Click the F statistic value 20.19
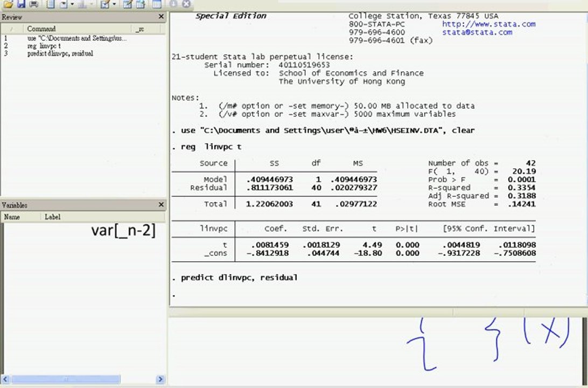Image resolution: width=588 pixels, height=388 pixels. click(524, 171)
